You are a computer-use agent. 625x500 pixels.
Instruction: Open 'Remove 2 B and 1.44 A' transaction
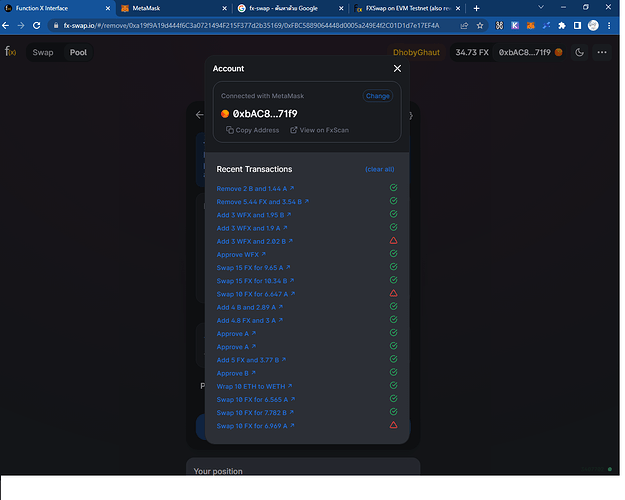[x=255, y=189]
